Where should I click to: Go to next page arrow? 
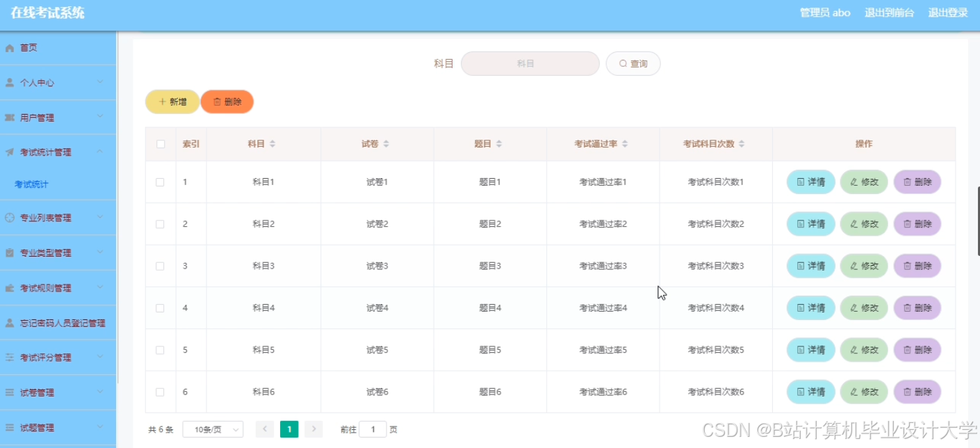click(x=313, y=429)
